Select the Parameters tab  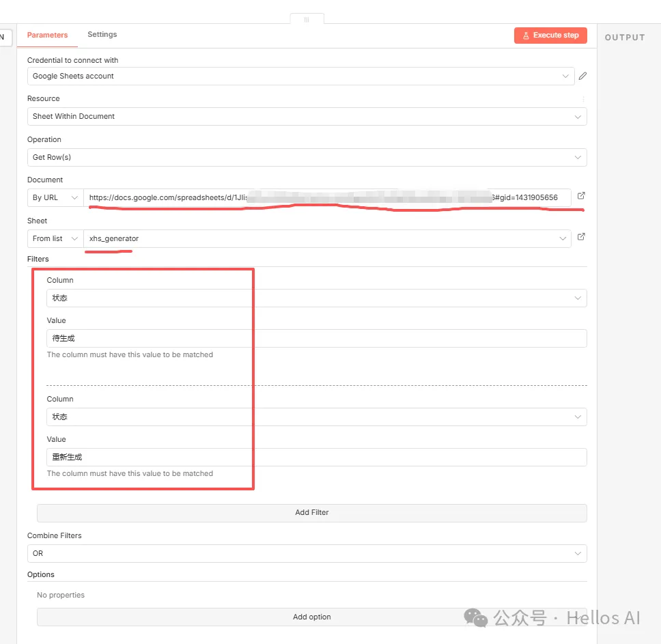click(48, 35)
